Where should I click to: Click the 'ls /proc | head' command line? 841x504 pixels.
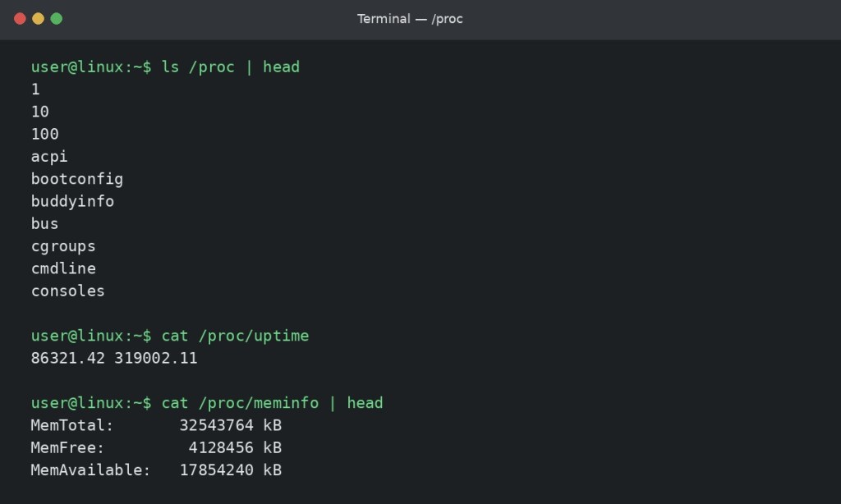(165, 67)
